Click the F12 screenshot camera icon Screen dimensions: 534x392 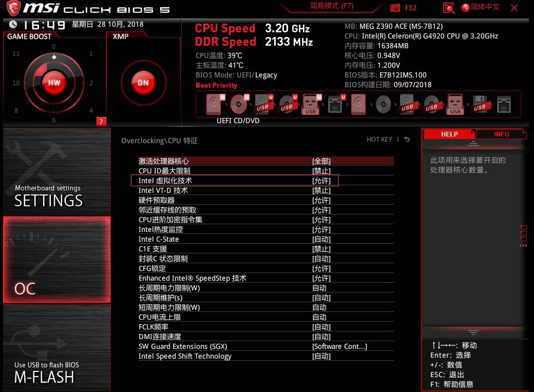tap(395, 8)
